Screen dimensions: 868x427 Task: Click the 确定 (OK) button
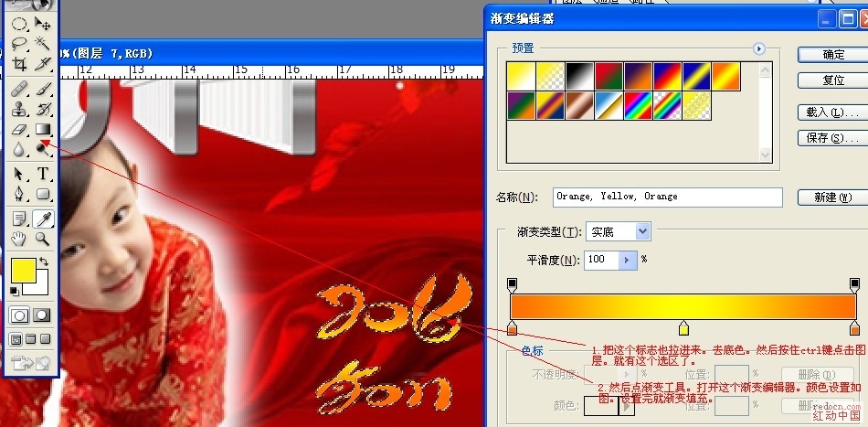(833, 54)
